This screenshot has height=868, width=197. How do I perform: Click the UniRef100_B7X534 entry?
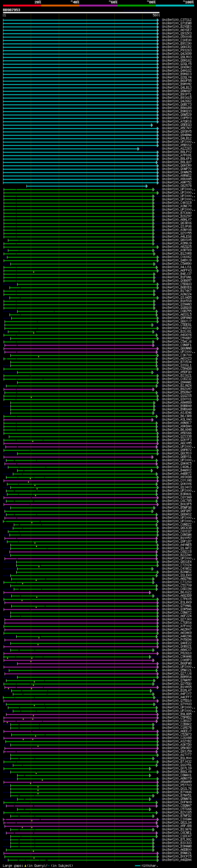pos(177,362)
